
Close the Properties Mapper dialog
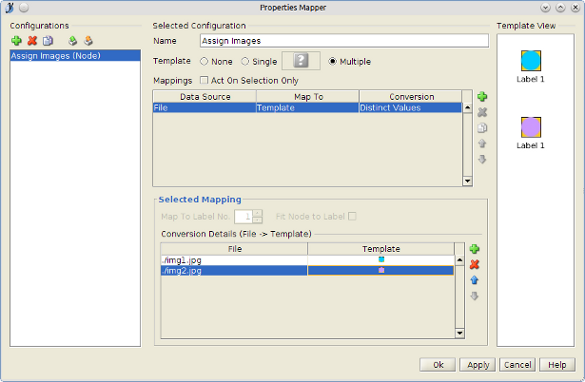pyautogui.click(x=575, y=7)
